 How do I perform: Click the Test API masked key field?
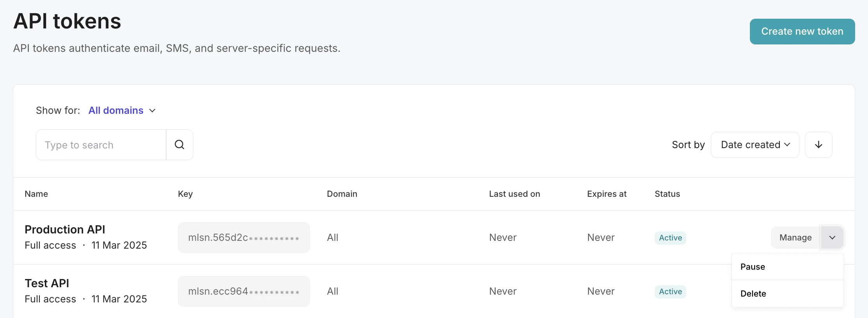[x=244, y=291]
